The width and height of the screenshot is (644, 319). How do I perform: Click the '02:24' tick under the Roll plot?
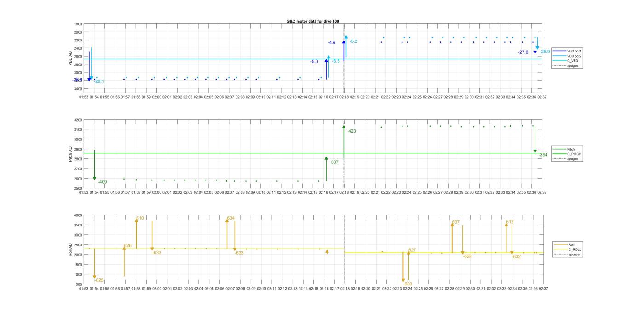[408, 289]
